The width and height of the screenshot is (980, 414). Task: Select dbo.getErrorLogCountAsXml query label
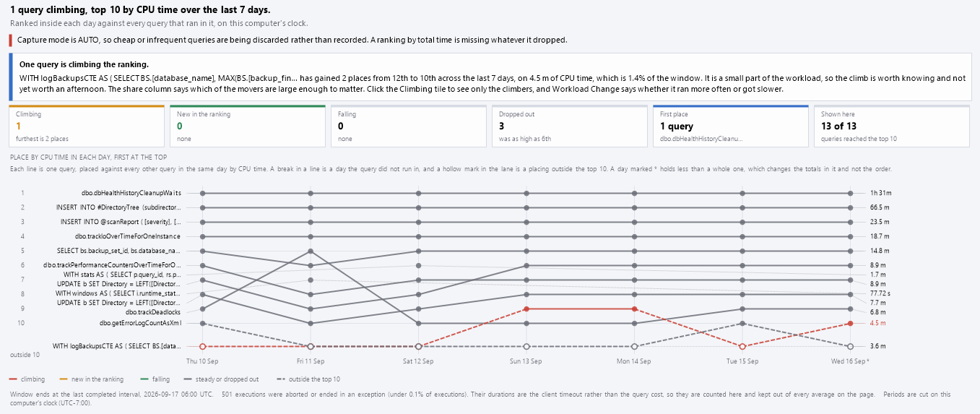[141, 323]
